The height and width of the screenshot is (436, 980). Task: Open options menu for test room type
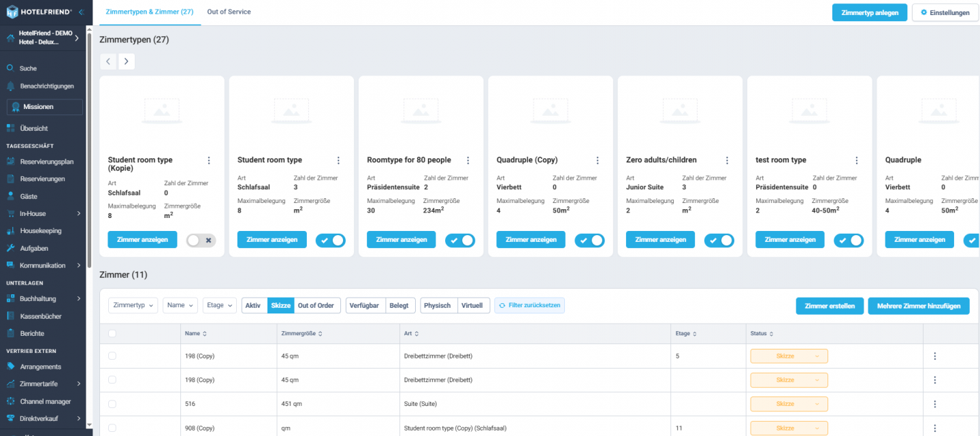coord(856,160)
